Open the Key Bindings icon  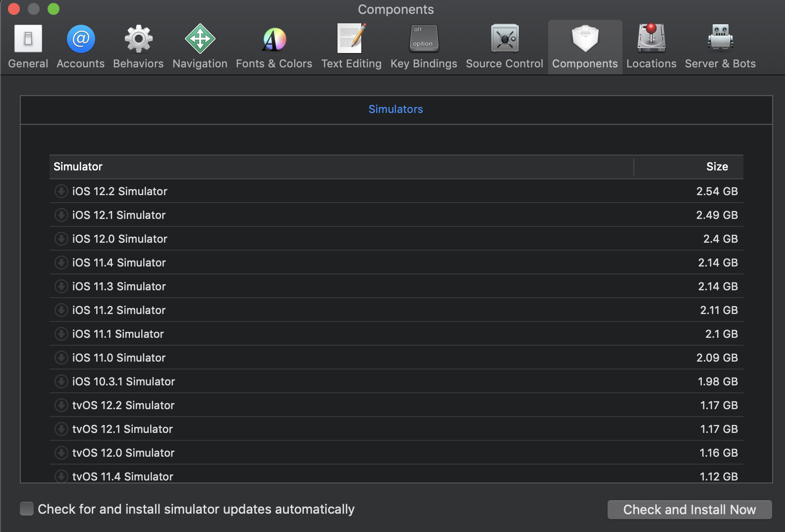pos(424,38)
